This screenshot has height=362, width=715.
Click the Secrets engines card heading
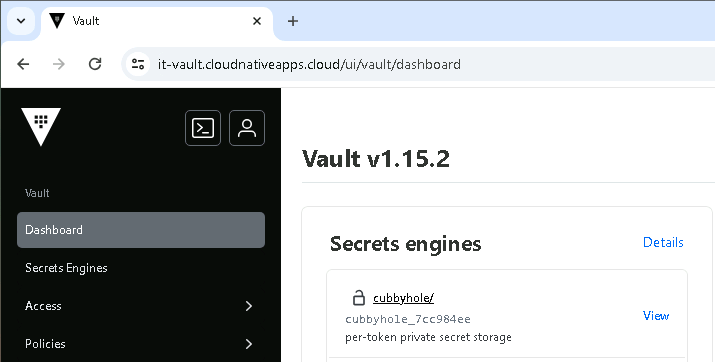point(405,243)
